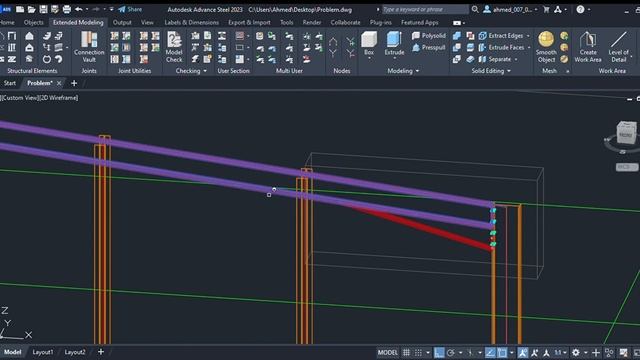The image size is (640, 360).
Task: Toggle ortho mode in status bar
Action: [439, 353]
